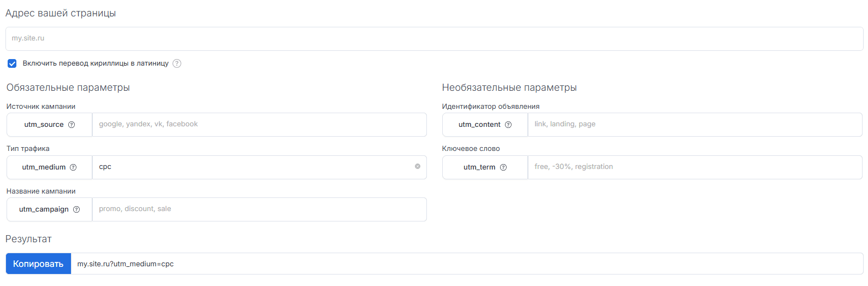868x286 pixels.
Task: Show help icon for utm_medium
Action: (x=73, y=167)
